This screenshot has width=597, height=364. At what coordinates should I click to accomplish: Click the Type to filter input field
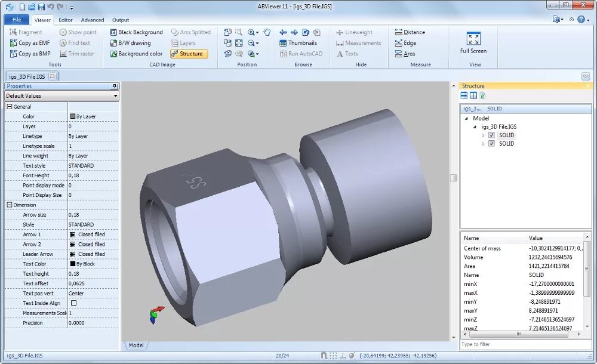[526, 344]
